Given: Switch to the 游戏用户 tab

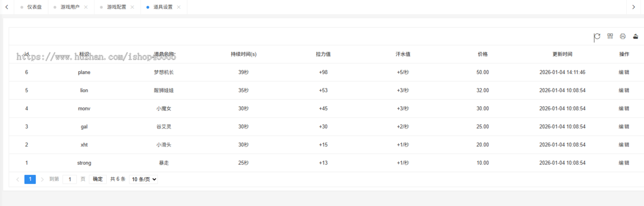Looking at the screenshot, I should [x=70, y=7].
